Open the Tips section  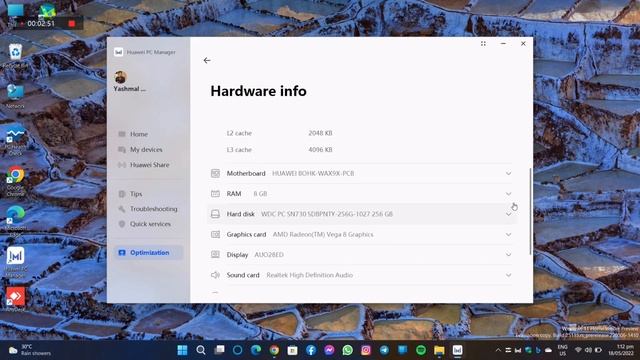(x=136, y=194)
